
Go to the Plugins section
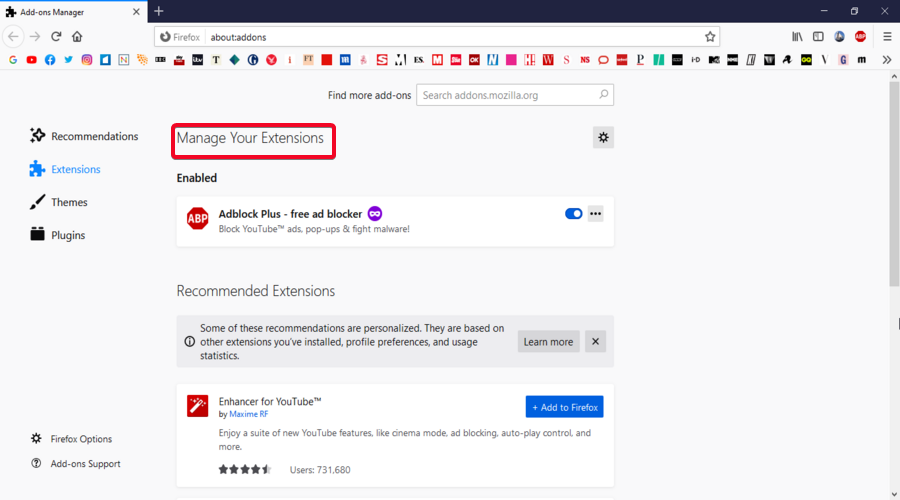[68, 235]
